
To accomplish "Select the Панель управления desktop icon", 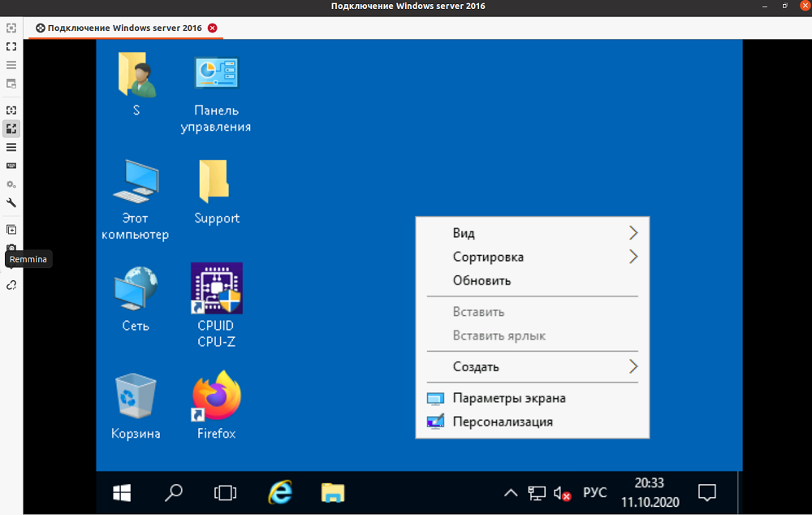I will pos(216,74).
